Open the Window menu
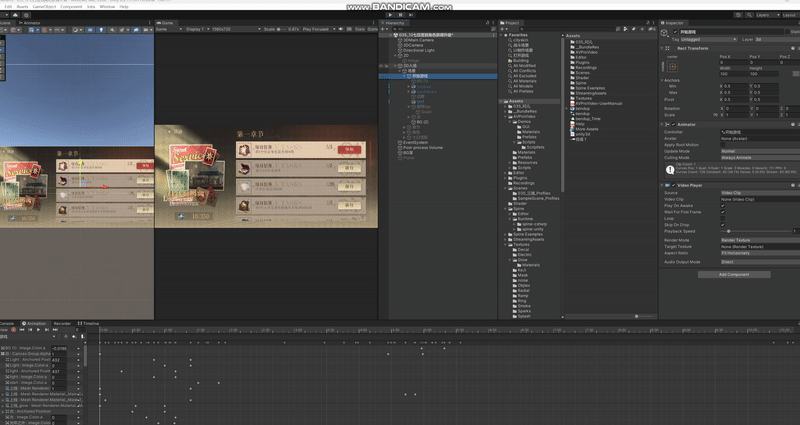Image resolution: width=800 pixels, height=425 pixels. click(x=107, y=7)
